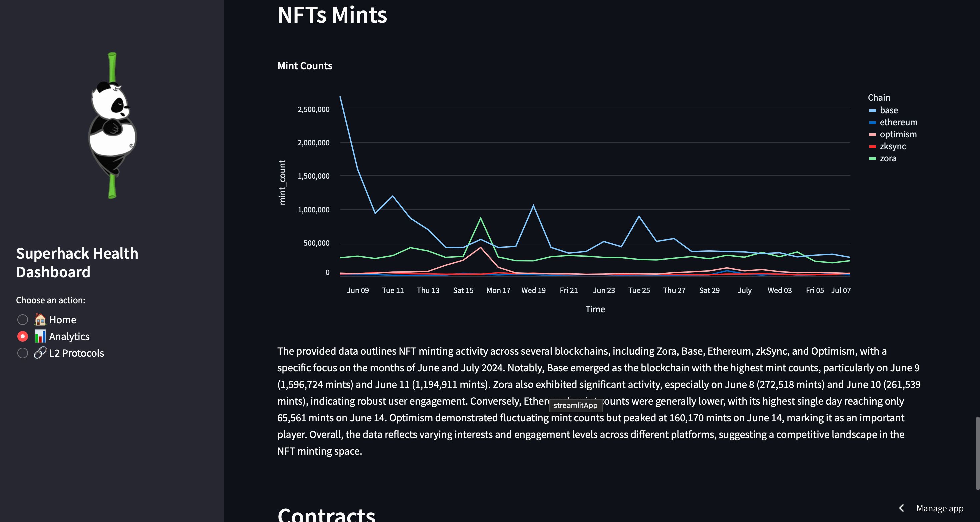The width and height of the screenshot is (980, 522).
Task: Click the base line peak on Wed 19
Action: [533, 205]
